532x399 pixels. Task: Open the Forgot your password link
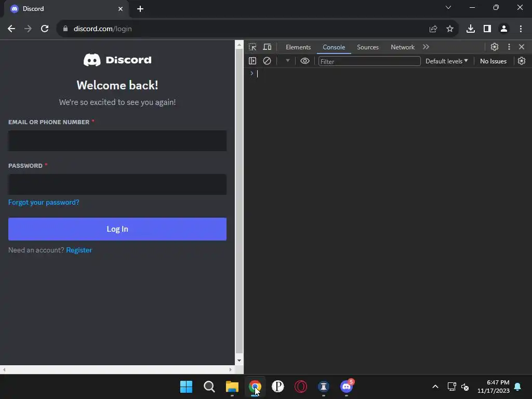(x=44, y=202)
